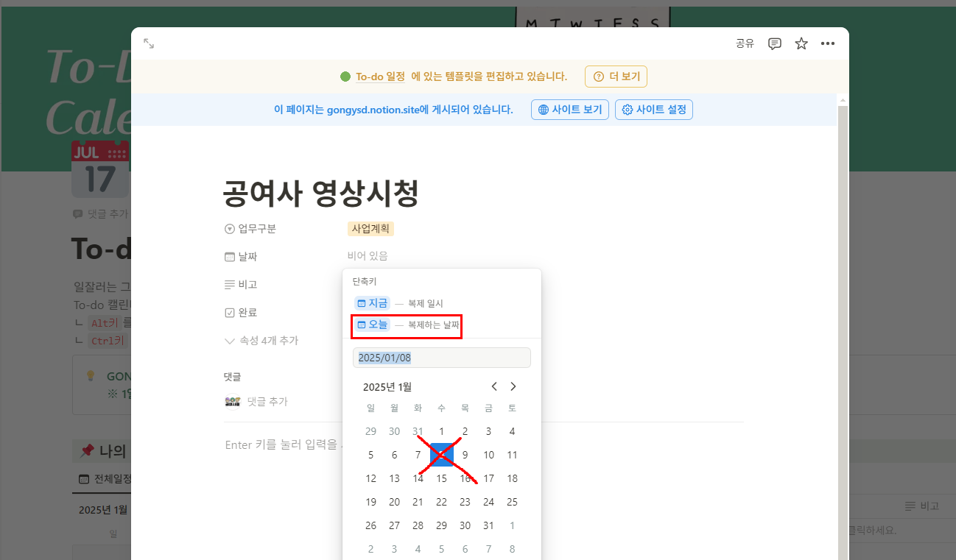The image size is (956, 560).
Task: Click the 댓글 추가 comment field in the modal
Action: pyautogui.click(x=267, y=402)
